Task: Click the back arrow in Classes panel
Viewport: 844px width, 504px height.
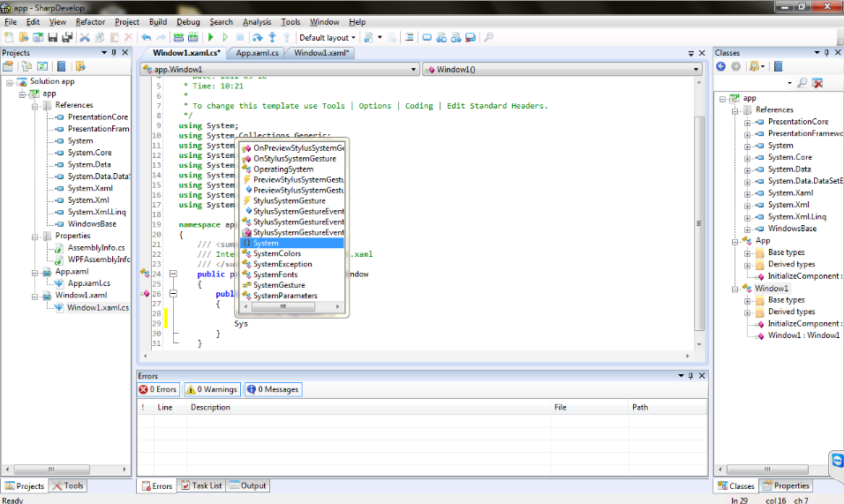Action: 720,66
